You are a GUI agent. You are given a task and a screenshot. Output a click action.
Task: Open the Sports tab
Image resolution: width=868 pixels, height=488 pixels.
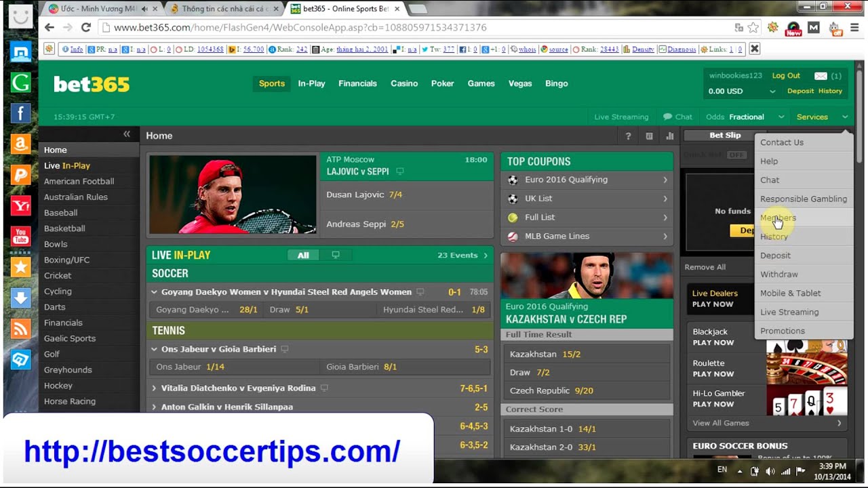272,83
